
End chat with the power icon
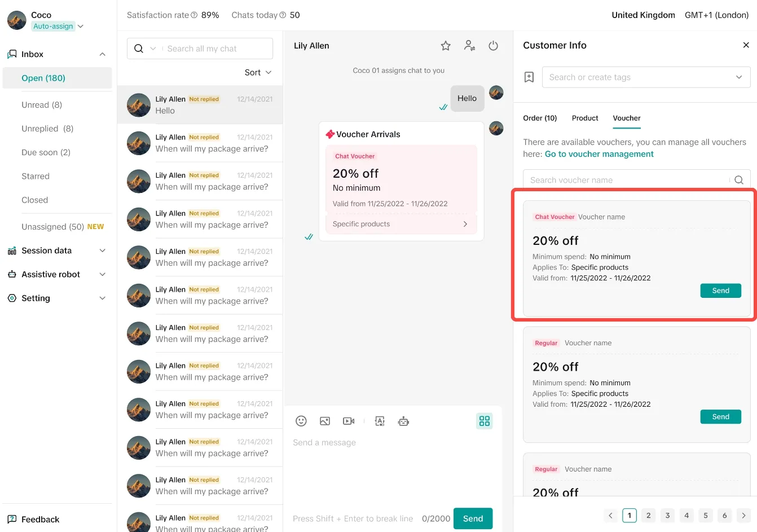pyautogui.click(x=493, y=46)
